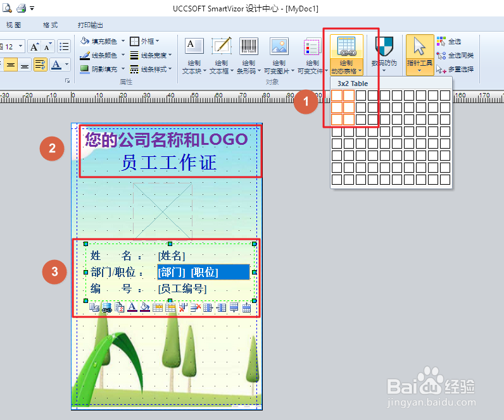504x420 pixels.
Task: Click the delete column icon in table toolbar
Action: click(183, 307)
